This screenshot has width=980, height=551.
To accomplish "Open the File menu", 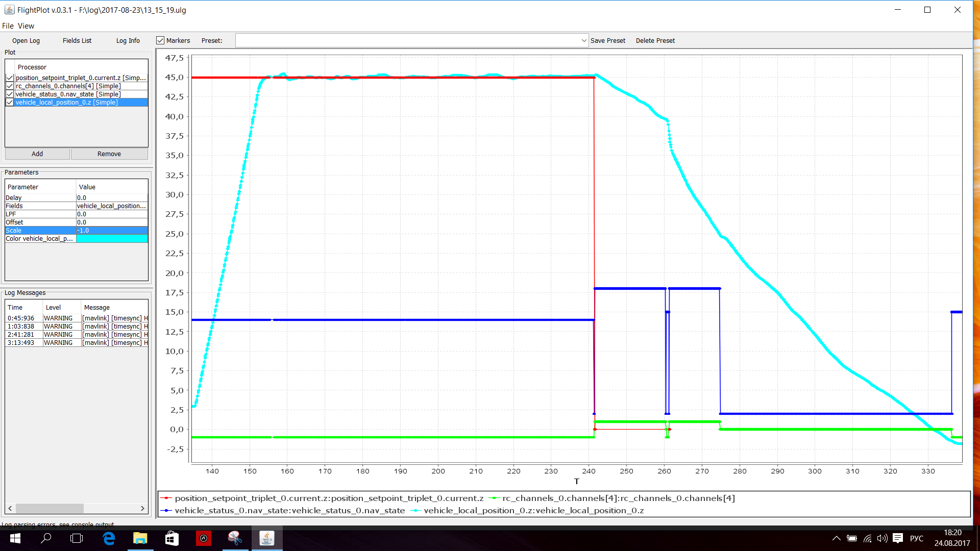I will click(8, 26).
